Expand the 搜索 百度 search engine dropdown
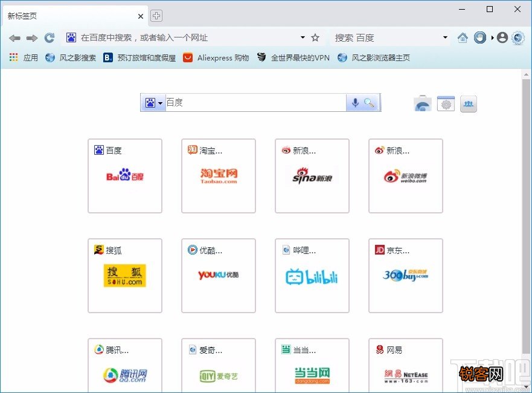Viewport: 532px width, 393px height. (445, 37)
